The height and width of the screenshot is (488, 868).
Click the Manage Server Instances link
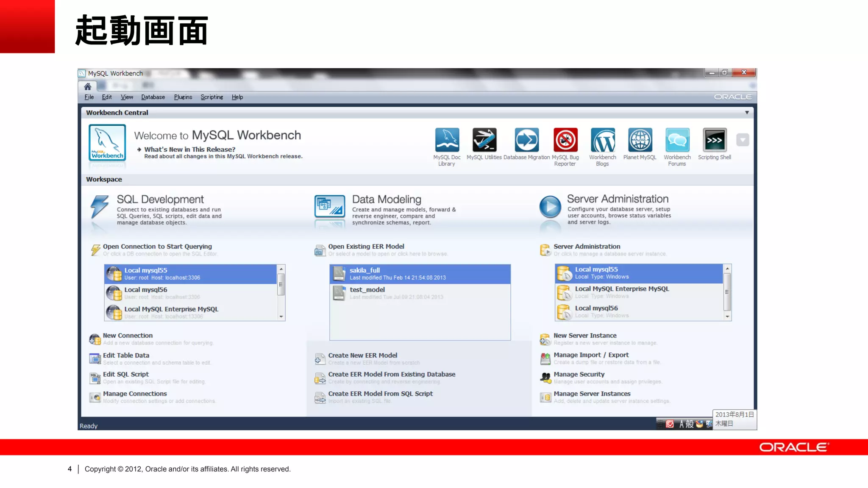pos(592,394)
